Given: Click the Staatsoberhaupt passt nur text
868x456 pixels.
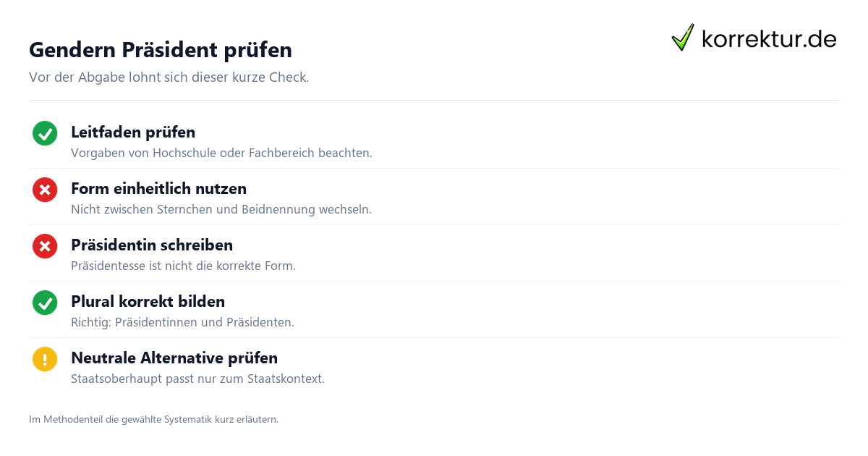Looking at the screenshot, I should [197, 379].
